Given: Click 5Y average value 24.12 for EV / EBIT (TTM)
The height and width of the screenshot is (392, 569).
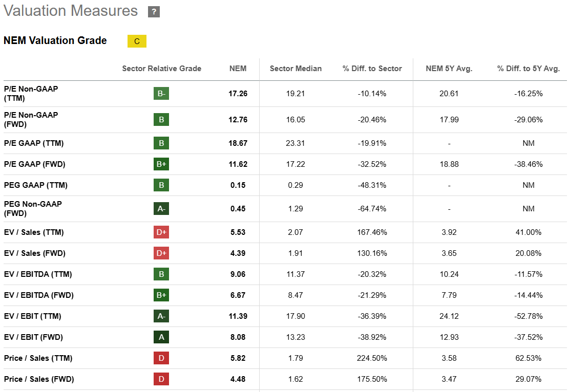Looking at the screenshot, I should coord(449,316).
